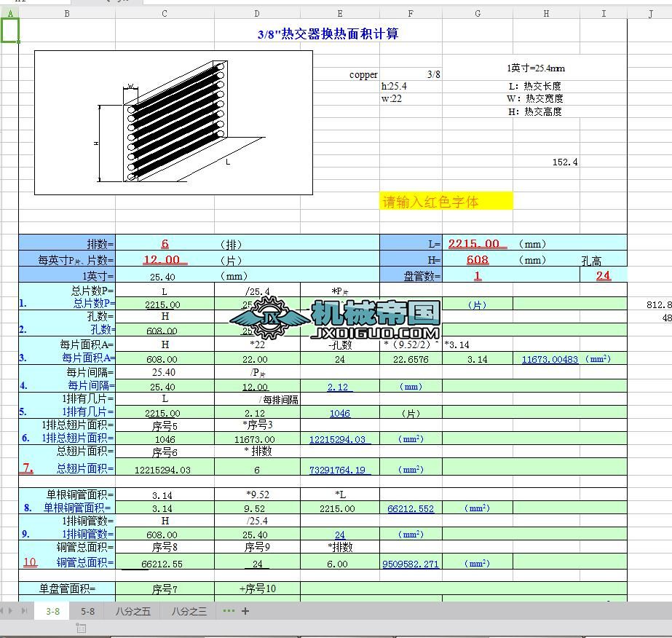Click the 22.6576 value cell
This screenshot has width=672, height=638.
tap(411, 359)
